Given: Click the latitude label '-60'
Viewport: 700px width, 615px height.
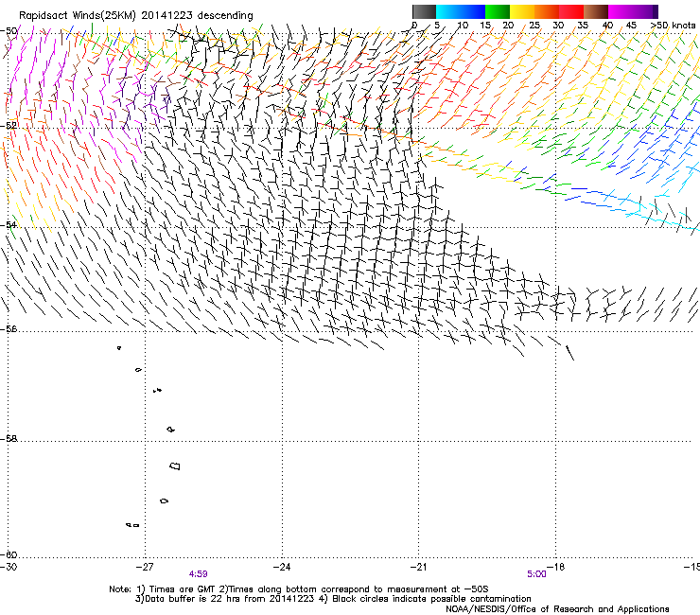Looking at the screenshot, I should coord(9,554).
